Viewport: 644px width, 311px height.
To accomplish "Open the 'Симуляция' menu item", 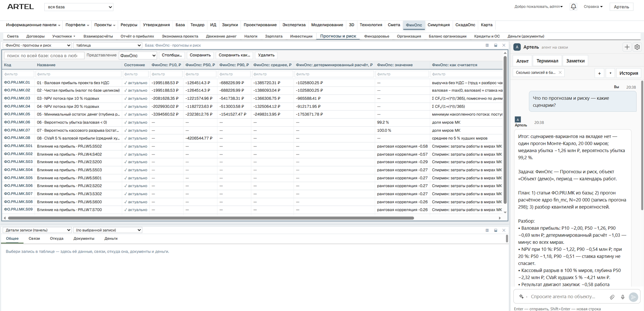I will 438,25.
